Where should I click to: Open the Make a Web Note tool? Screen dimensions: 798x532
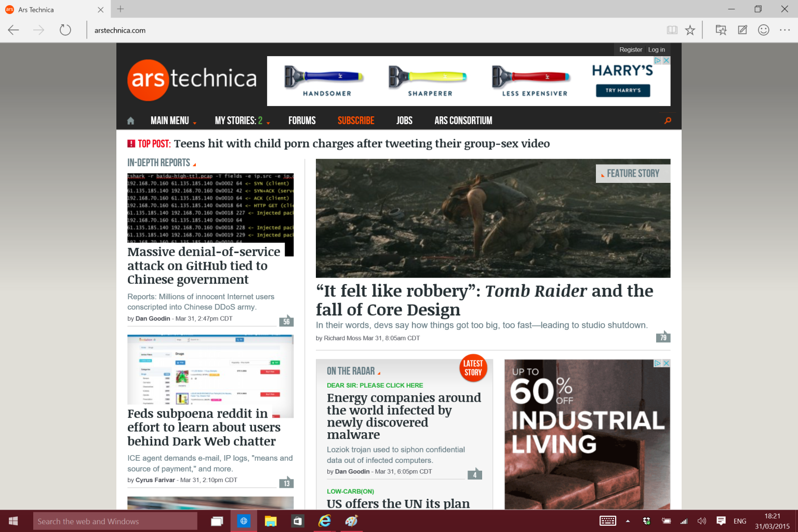(742, 30)
